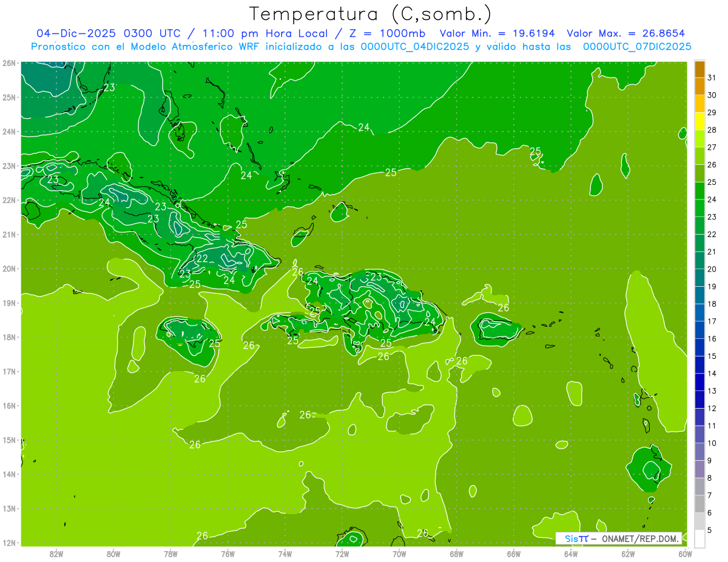
Task: Click the '26' contour label north of Puerto Rico
Action: click(x=503, y=307)
